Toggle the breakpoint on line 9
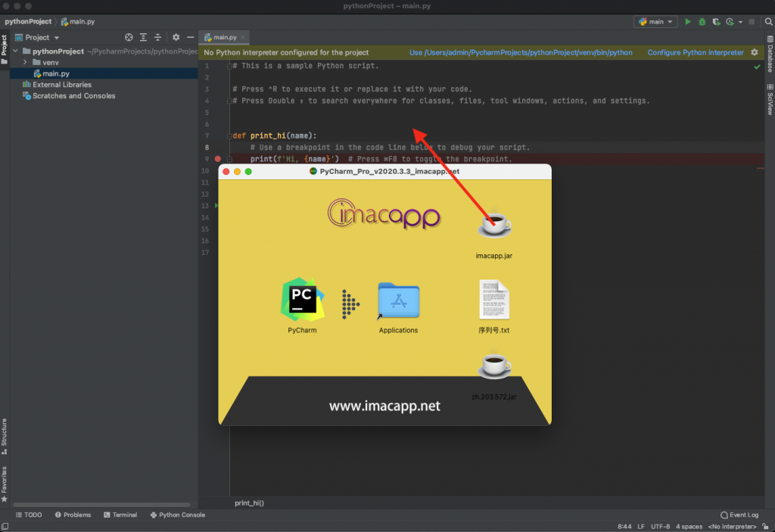This screenshot has height=532, width=775. pos(217,159)
